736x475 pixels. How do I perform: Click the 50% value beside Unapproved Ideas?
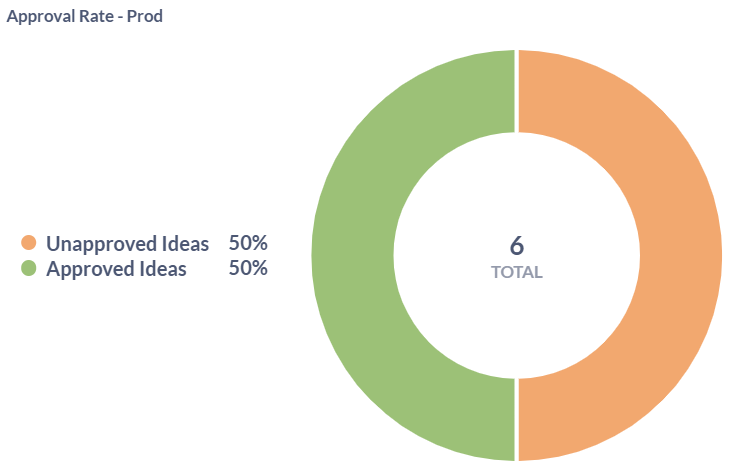click(x=248, y=243)
